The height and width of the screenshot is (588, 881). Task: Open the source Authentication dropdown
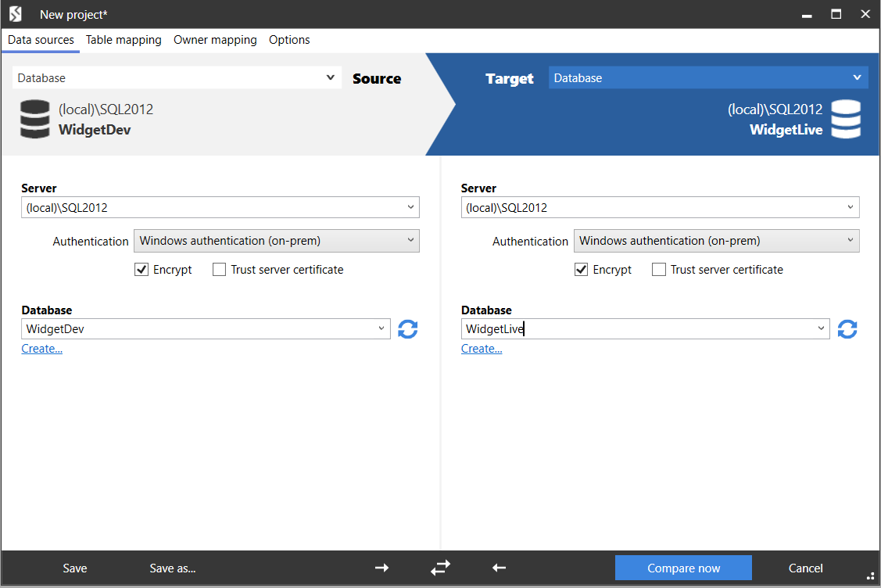(x=277, y=241)
